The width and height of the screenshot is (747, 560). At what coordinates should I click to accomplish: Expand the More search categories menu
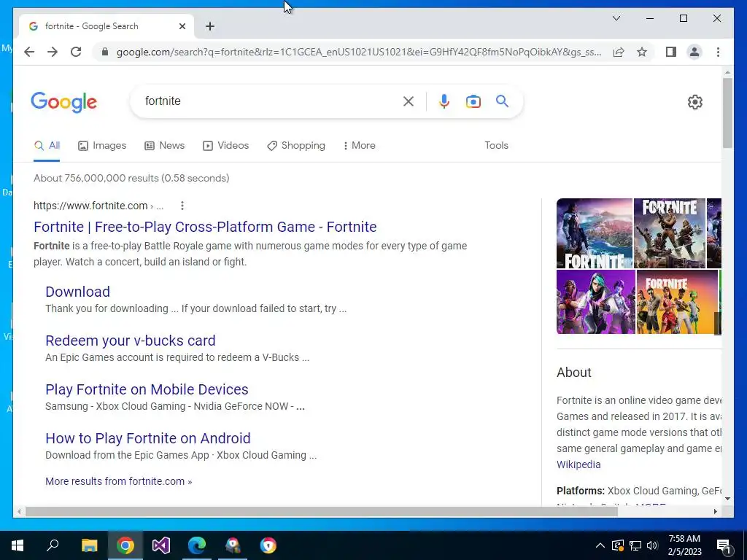click(359, 146)
